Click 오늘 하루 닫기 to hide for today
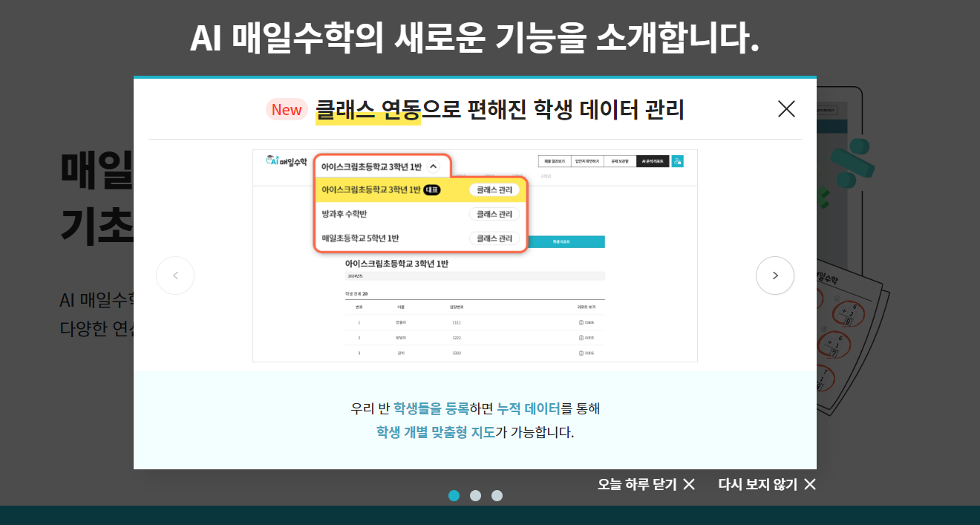The width and height of the screenshot is (980, 525). pyautogui.click(x=646, y=484)
